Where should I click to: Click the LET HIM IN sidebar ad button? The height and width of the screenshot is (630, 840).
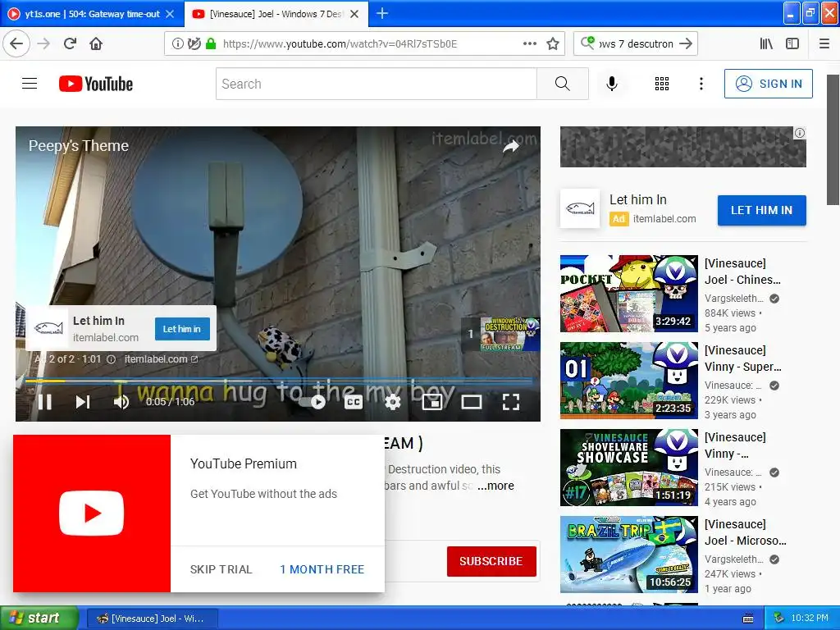tap(761, 210)
